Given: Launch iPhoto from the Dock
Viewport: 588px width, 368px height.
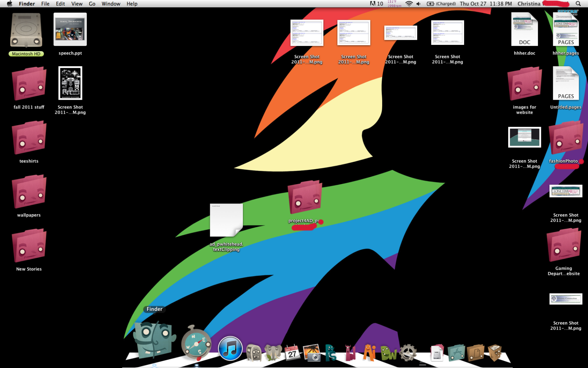Looking at the screenshot, I should 312,353.
